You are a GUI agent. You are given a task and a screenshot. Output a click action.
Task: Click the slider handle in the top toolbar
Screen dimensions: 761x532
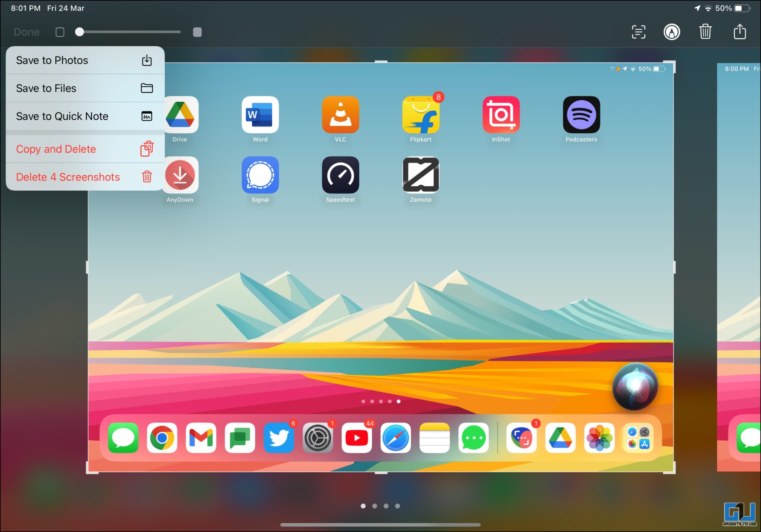pyautogui.click(x=79, y=32)
